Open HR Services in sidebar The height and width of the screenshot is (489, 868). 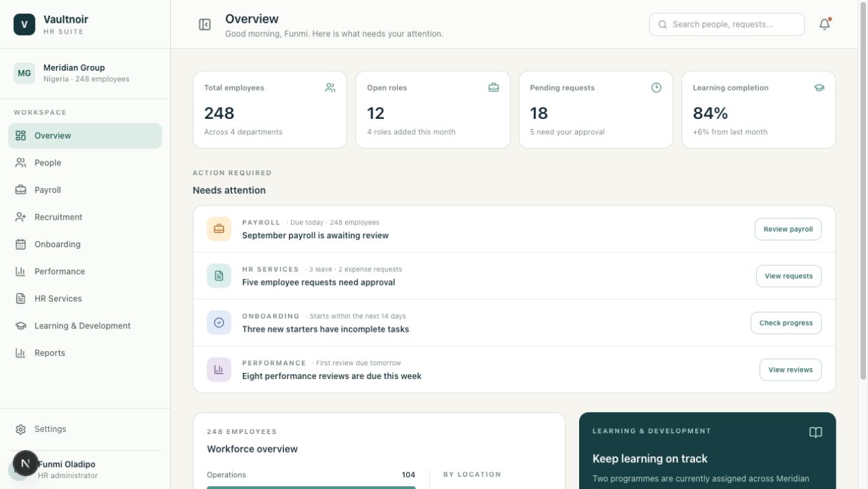[x=85, y=299]
